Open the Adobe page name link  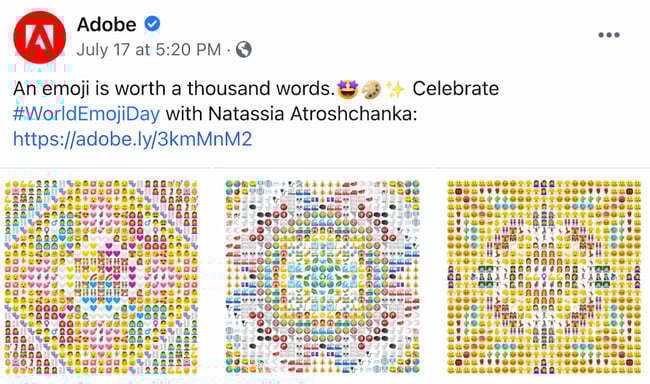107,24
